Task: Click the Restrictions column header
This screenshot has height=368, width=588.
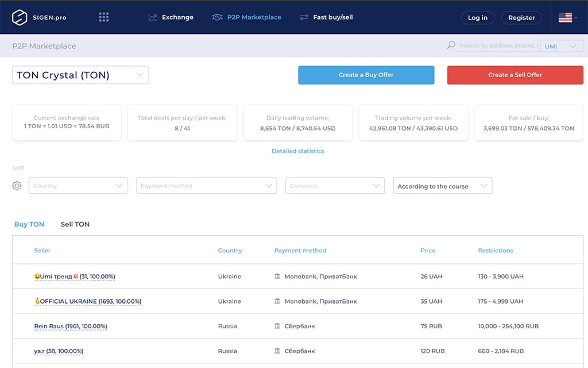Action: 496,251
